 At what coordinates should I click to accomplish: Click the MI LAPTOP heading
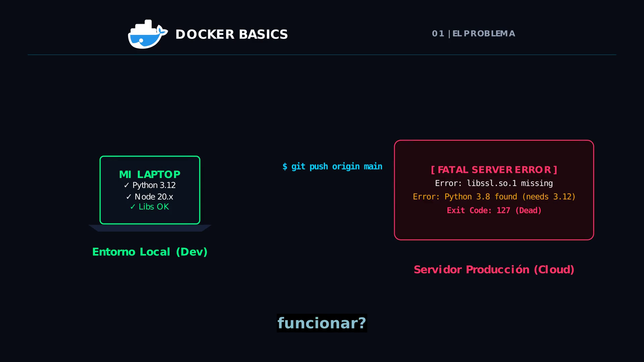tap(150, 174)
